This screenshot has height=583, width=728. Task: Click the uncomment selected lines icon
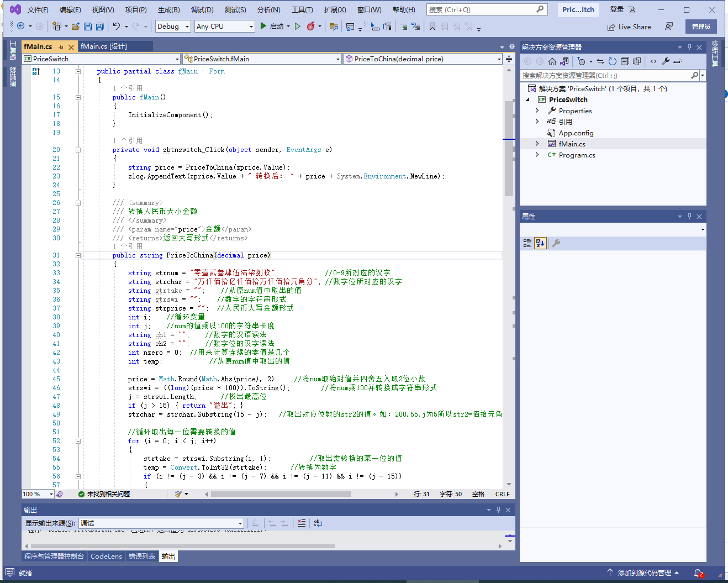point(416,26)
